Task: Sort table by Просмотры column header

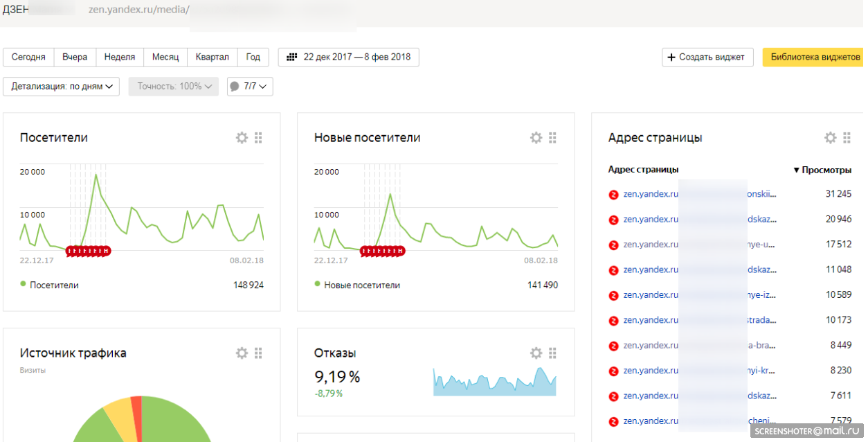Action: 826,170
